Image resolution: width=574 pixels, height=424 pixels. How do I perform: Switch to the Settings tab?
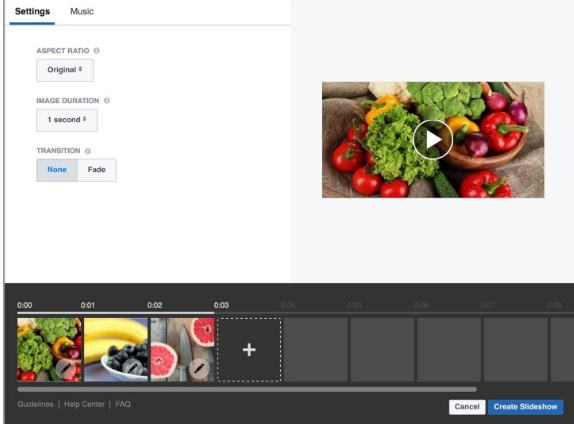click(x=32, y=11)
